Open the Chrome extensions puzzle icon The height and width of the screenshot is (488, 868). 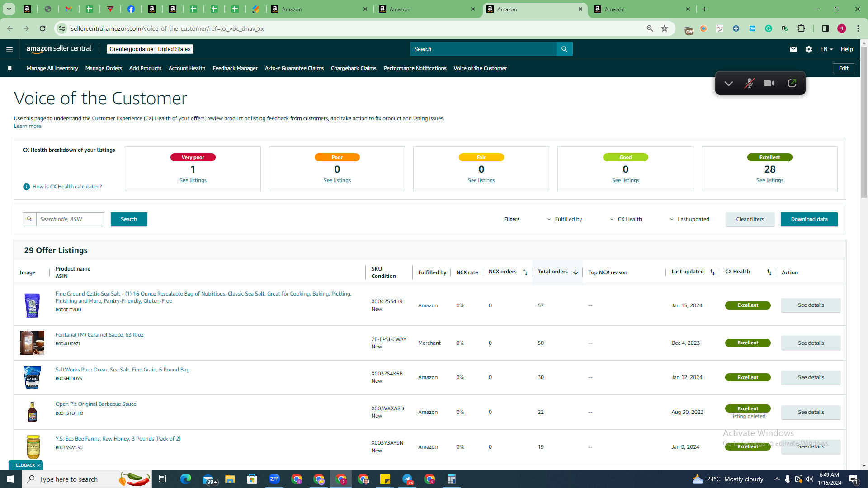[x=801, y=28]
